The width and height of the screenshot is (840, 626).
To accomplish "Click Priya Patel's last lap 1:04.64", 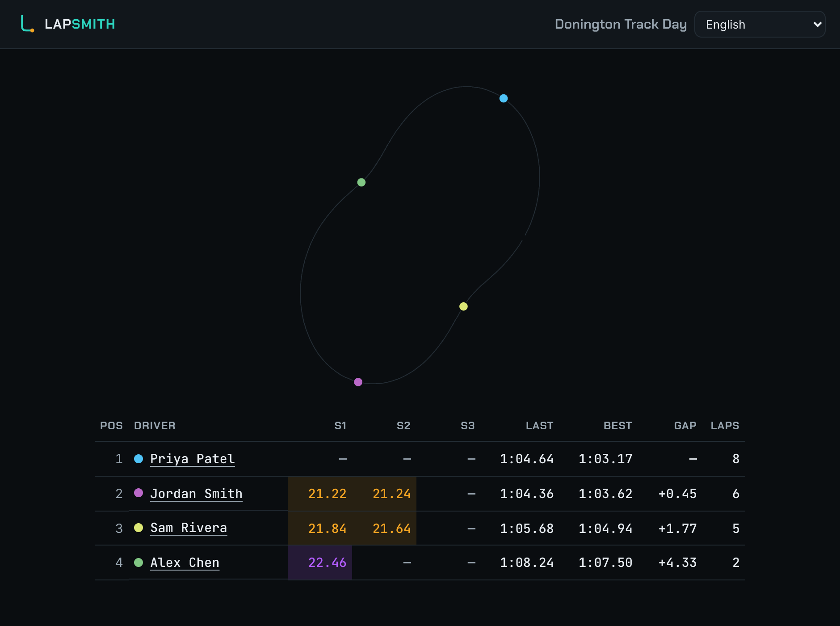I will [527, 459].
